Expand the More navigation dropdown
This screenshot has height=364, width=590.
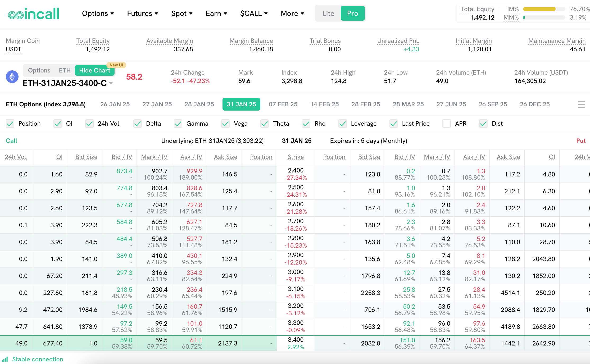click(x=292, y=13)
